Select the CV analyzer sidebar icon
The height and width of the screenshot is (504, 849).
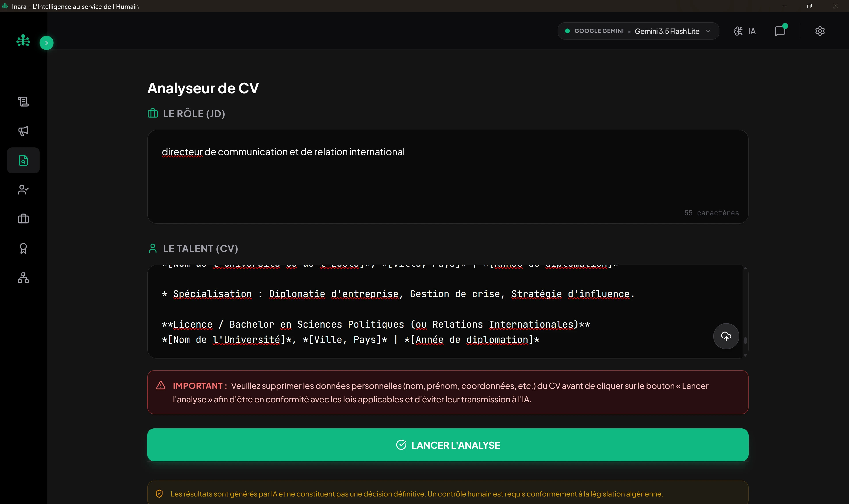[23, 160]
